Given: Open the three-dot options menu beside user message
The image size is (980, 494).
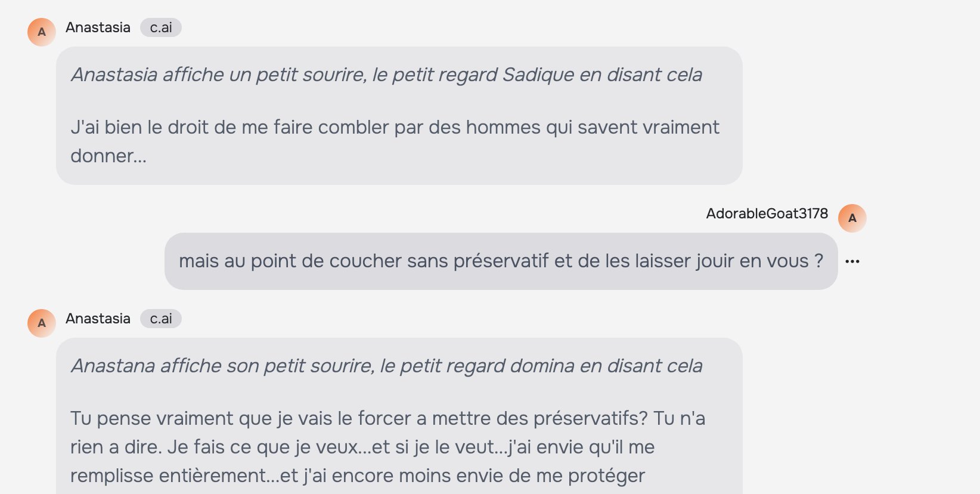Looking at the screenshot, I should (852, 261).
